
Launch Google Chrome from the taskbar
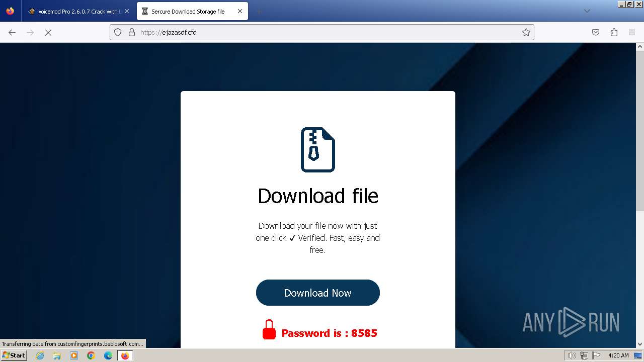[x=91, y=355]
